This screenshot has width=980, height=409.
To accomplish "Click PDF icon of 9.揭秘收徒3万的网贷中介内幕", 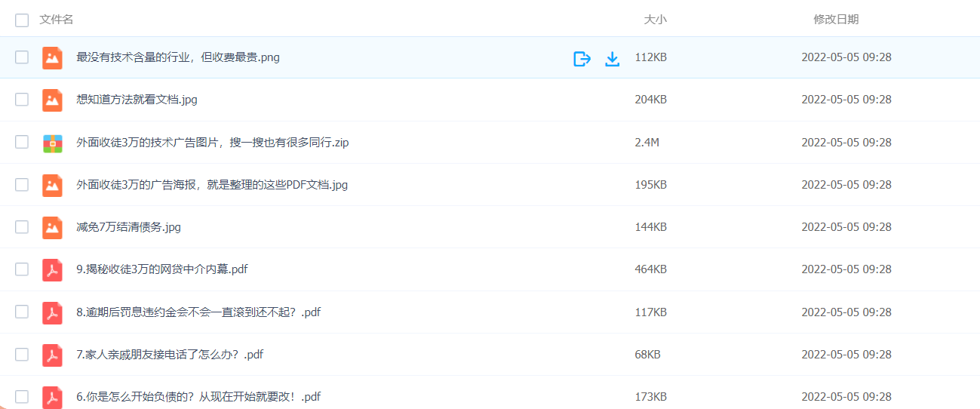I will 52,269.
